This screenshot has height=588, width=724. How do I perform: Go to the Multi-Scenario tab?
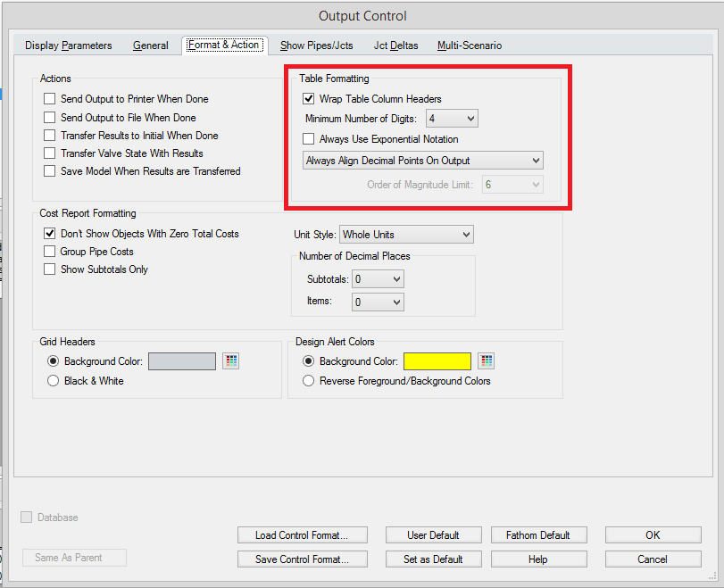[469, 46]
